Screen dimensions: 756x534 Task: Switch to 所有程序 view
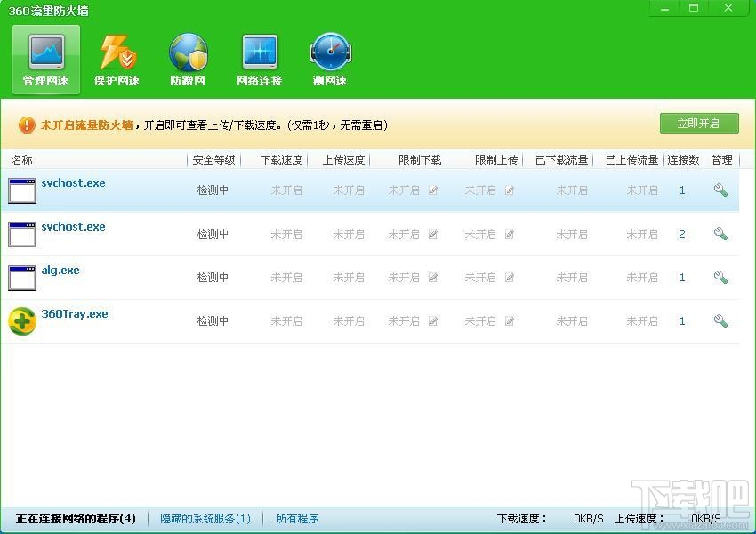coord(297,519)
